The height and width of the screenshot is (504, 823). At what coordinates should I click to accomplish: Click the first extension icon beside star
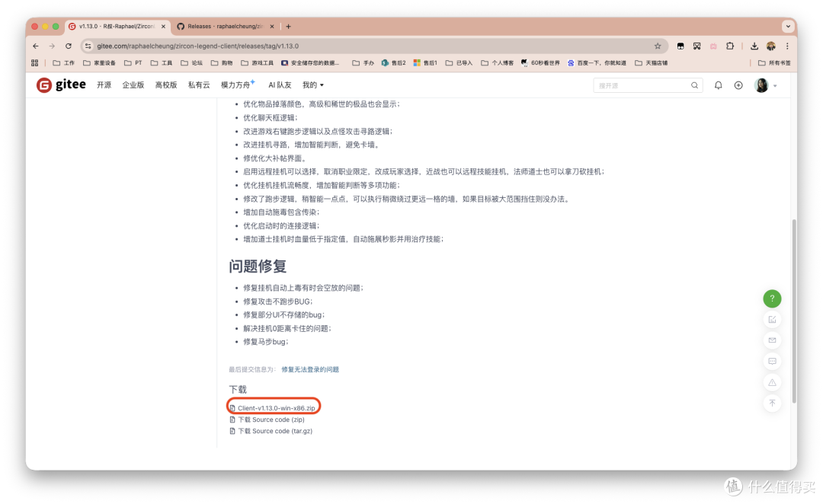680,46
